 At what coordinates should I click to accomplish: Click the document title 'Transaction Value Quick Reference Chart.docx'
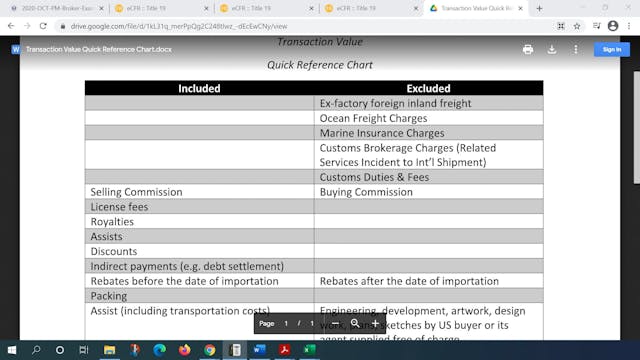coord(99,49)
